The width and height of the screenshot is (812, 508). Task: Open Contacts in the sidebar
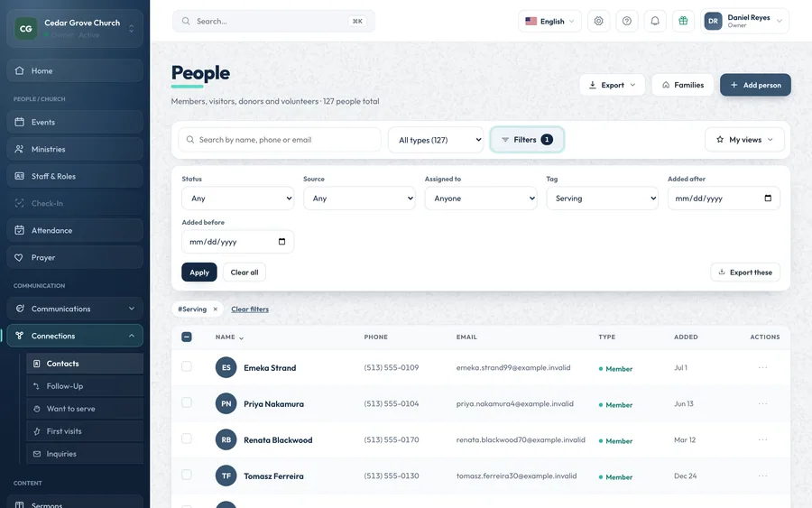[x=85, y=364]
